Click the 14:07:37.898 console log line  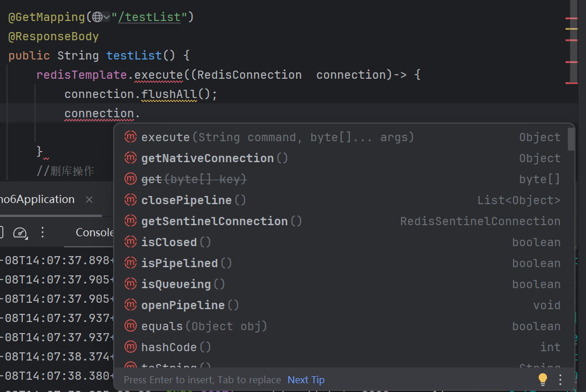(x=57, y=260)
